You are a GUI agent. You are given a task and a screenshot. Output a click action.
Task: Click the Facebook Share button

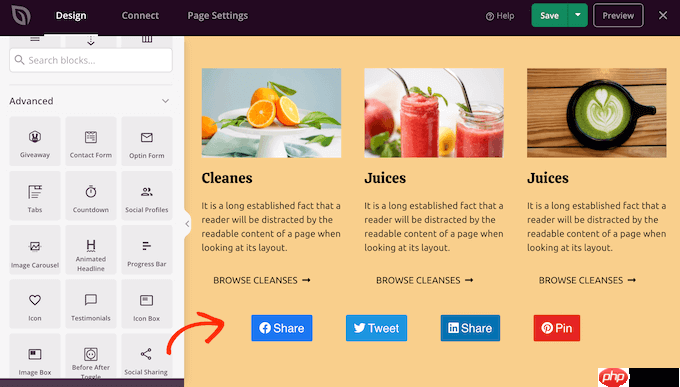click(x=282, y=328)
